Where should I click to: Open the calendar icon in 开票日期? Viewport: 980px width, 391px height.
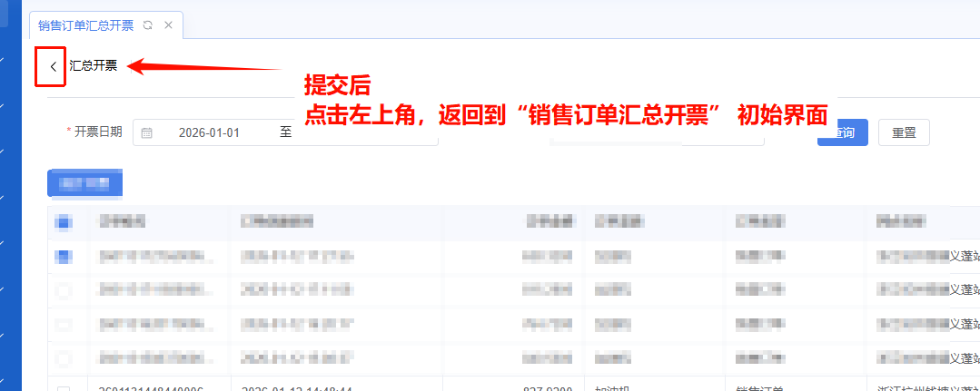[x=147, y=132]
